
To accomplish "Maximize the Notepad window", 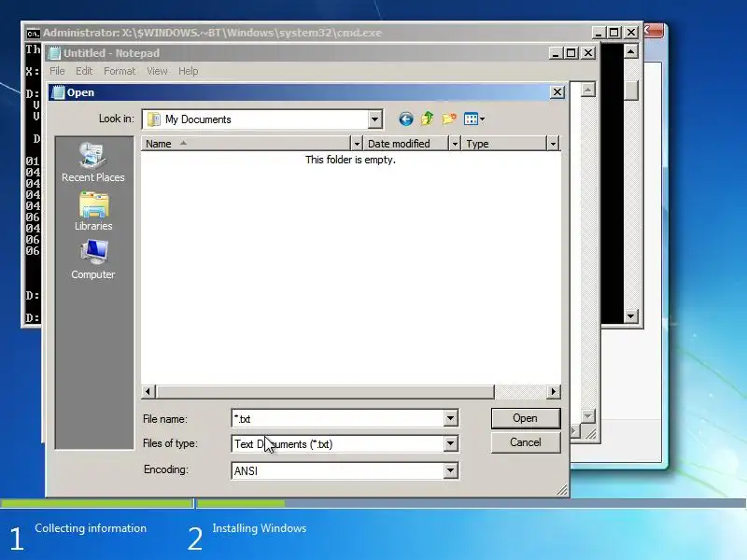I will (x=571, y=53).
